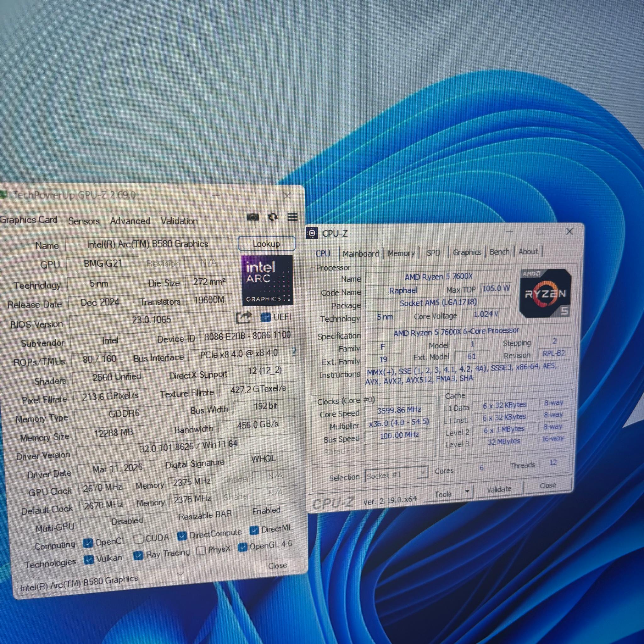Switch to the Validation tab in GPU-Z

point(179,221)
